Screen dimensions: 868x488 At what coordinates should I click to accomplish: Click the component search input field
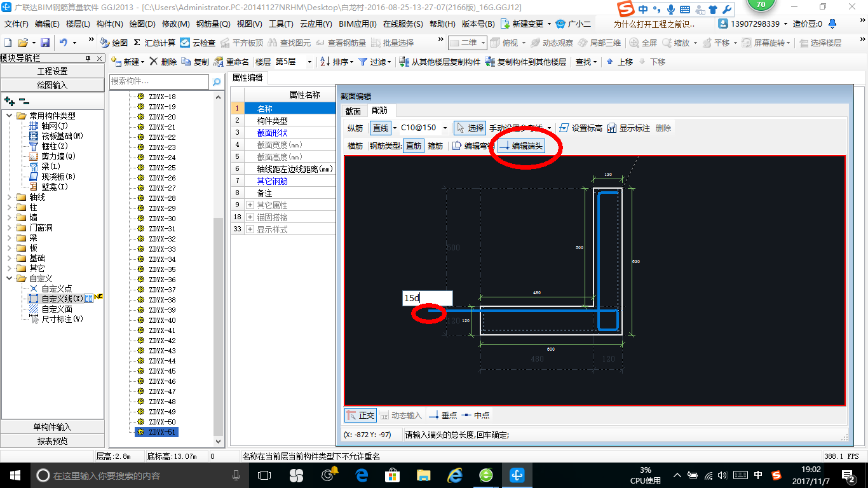159,81
